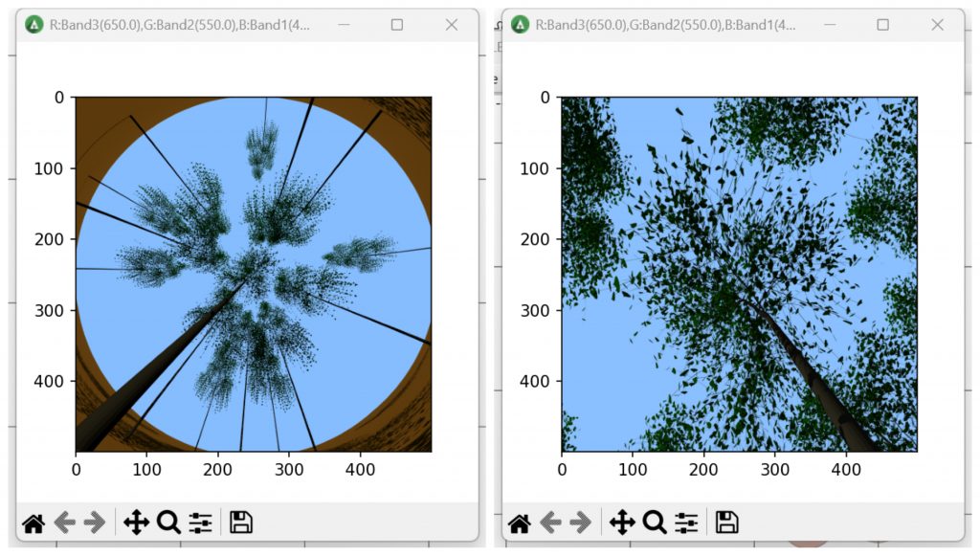
Task: Click the Home reset-view icon in right window
Action: [x=520, y=523]
